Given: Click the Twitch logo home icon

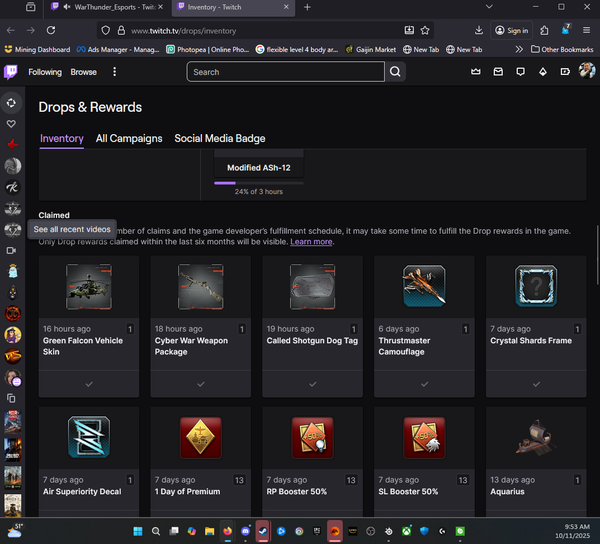Looking at the screenshot, I should point(11,72).
